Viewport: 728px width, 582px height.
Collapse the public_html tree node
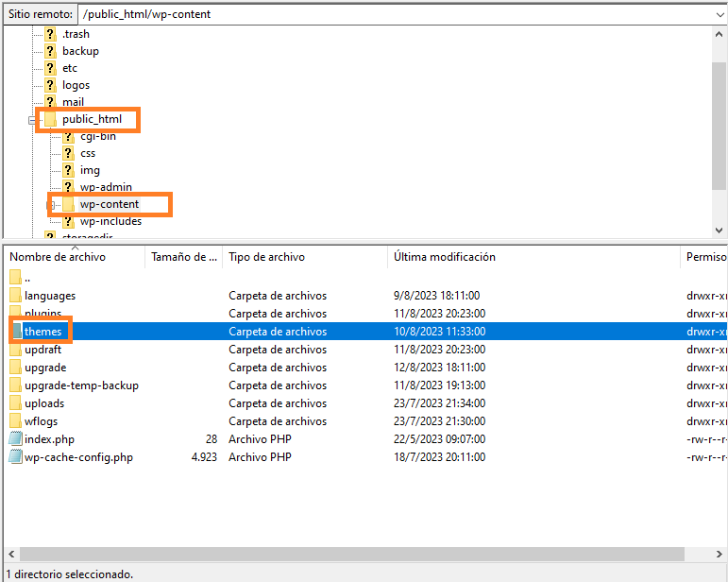pos(33,120)
